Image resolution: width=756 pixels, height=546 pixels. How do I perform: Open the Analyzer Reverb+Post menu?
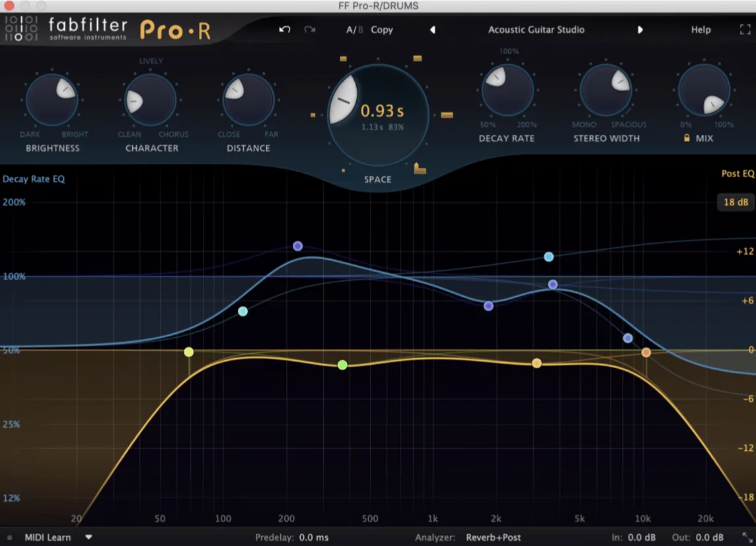[493, 537]
